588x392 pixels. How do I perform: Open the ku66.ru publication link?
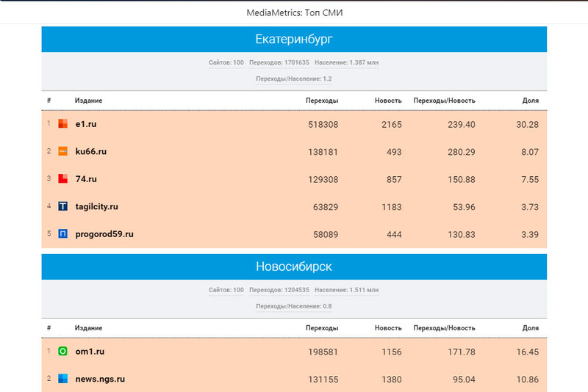tap(91, 151)
